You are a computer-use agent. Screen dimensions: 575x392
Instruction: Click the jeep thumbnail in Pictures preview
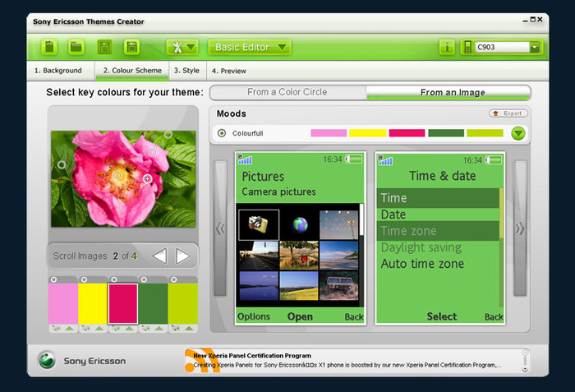[338, 285]
